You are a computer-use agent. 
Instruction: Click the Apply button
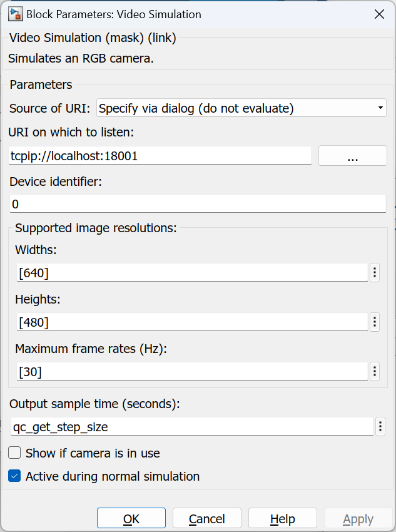pyautogui.click(x=358, y=518)
